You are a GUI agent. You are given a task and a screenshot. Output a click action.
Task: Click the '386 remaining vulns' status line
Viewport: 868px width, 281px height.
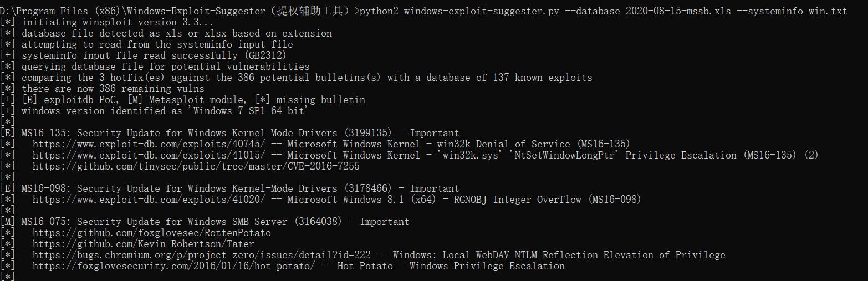click(113, 89)
